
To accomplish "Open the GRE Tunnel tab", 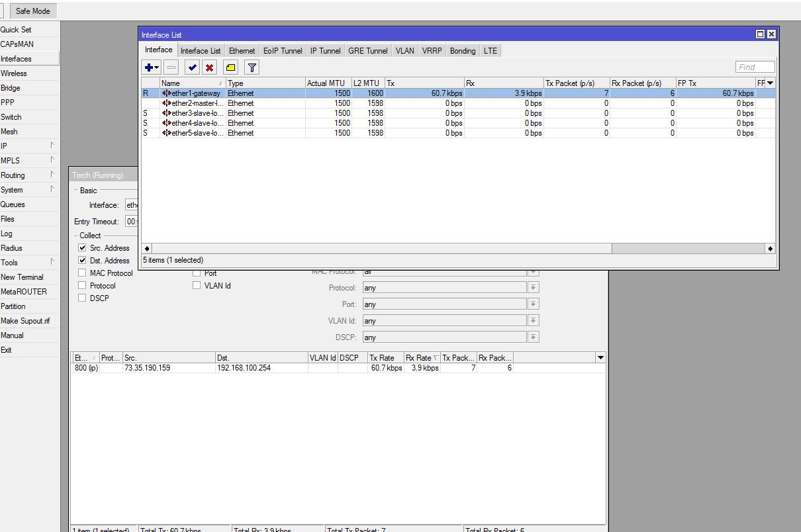I will (x=367, y=50).
